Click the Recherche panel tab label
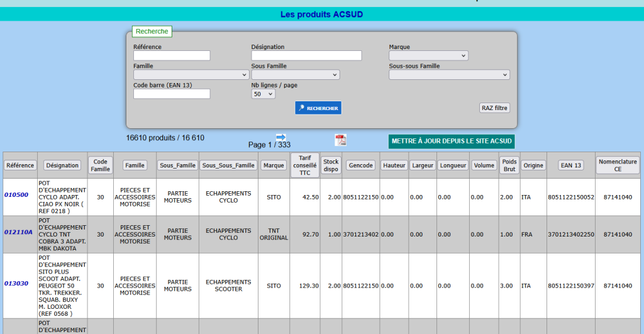Screen dimensions: 644x334 pyautogui.click(x=152, y=31)
